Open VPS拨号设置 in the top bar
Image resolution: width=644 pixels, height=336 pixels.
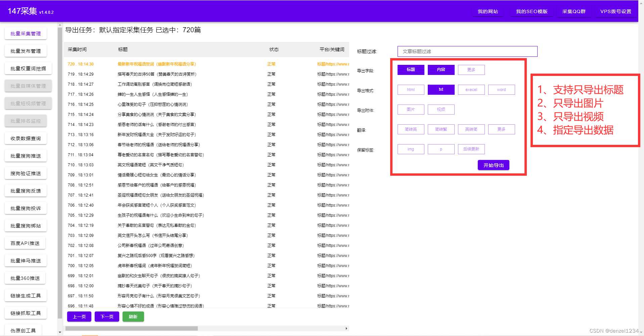(x=616, y=11)
